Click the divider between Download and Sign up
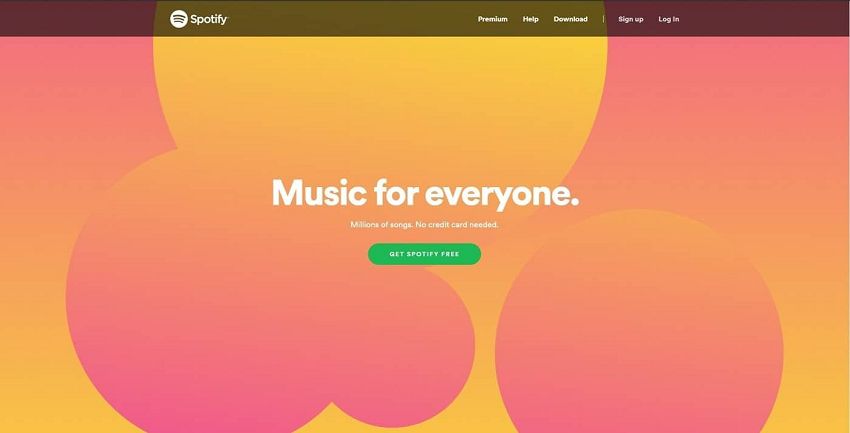This screenshot has width=850, height=433. [603, 19]
